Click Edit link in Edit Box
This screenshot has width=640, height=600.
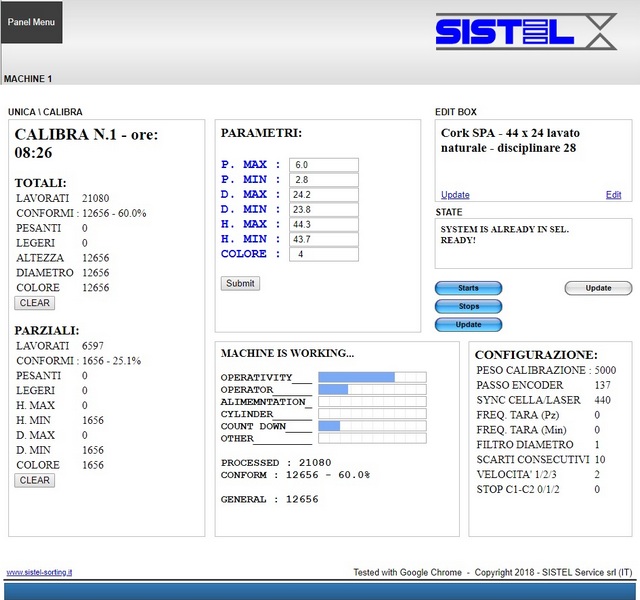(x=613, y=195)
